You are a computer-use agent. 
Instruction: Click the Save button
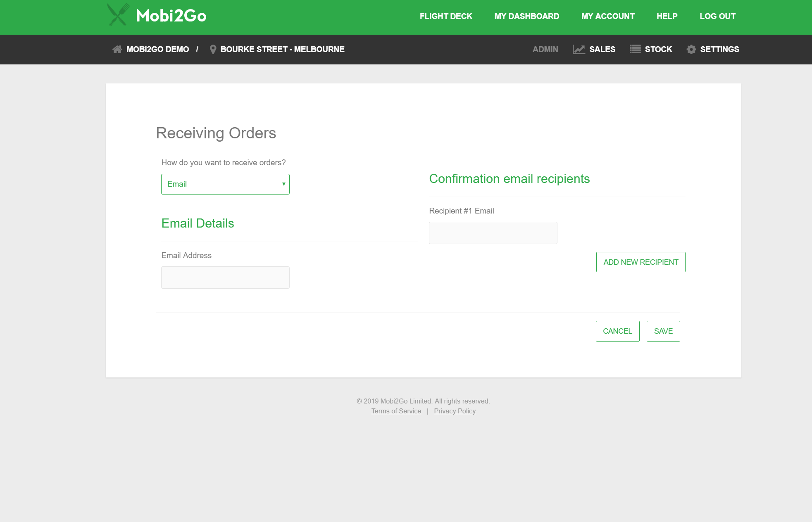[663, 331]
